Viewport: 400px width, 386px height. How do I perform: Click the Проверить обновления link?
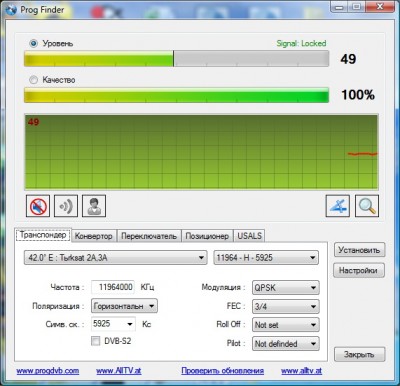223,371
